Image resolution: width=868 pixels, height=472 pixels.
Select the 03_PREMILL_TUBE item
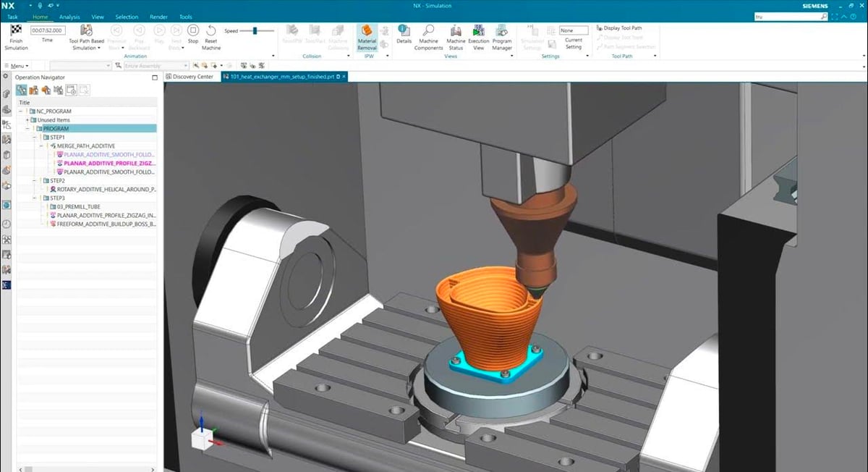tap(78, 207)
